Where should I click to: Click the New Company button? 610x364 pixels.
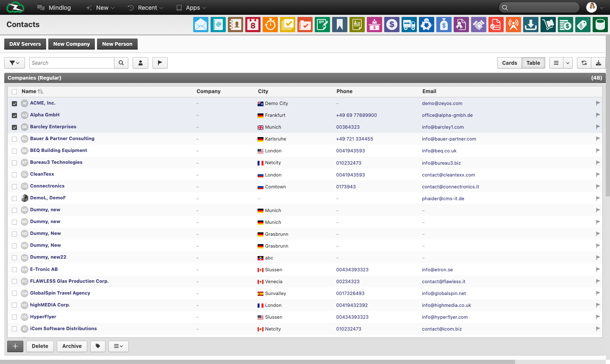[x=72, y=44]
